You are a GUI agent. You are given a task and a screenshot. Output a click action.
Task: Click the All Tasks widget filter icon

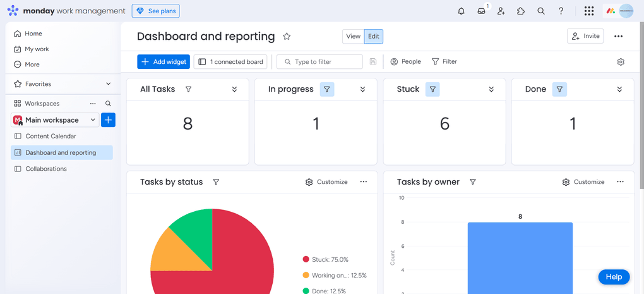coord(189,89)
